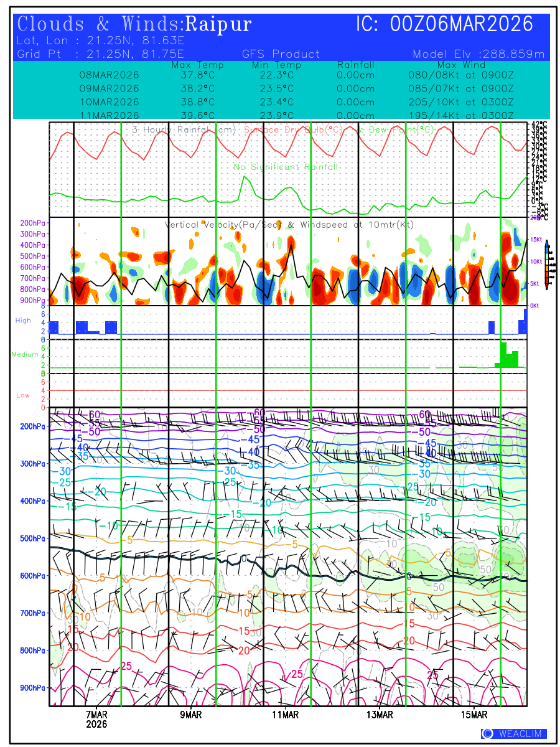This screenshot has width=560, height=747.
Task: Click the 'Low' cloud panel label
Action: tap(23, 395)
